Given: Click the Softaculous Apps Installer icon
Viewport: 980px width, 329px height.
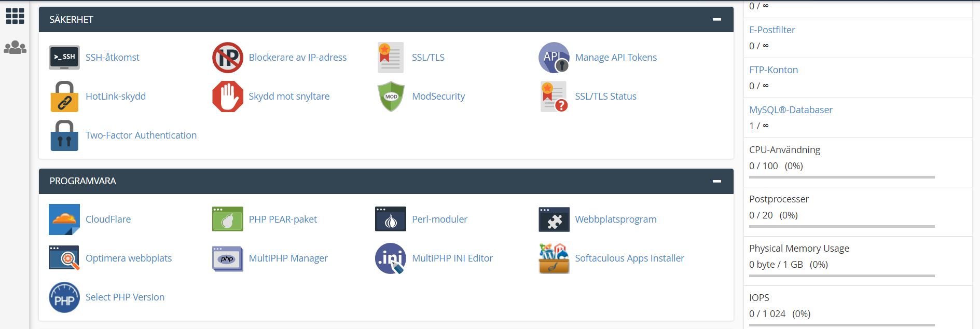Looking at the screenshot, I should (x=554, y=258).
